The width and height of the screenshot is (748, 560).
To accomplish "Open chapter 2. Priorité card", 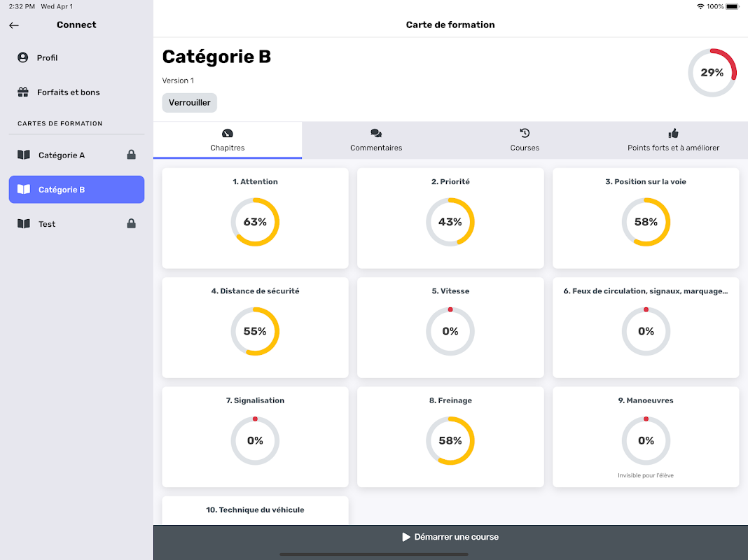I will click(450, 218).
